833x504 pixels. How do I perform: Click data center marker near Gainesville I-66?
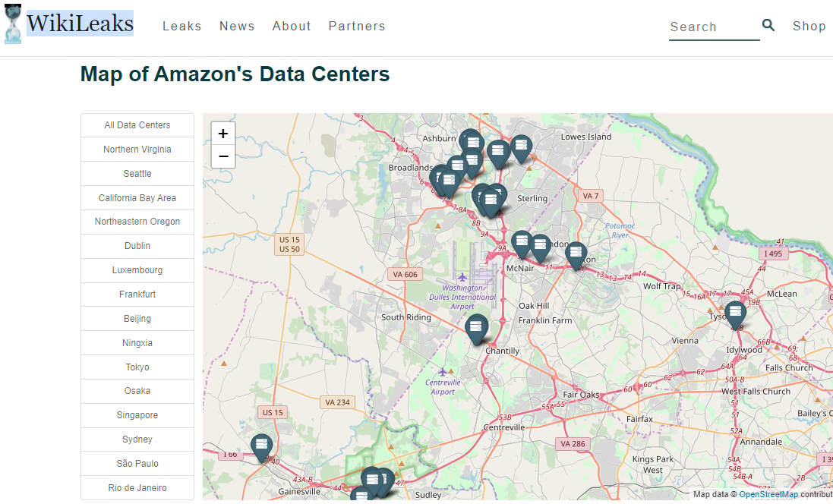click(x=262, y=447)
